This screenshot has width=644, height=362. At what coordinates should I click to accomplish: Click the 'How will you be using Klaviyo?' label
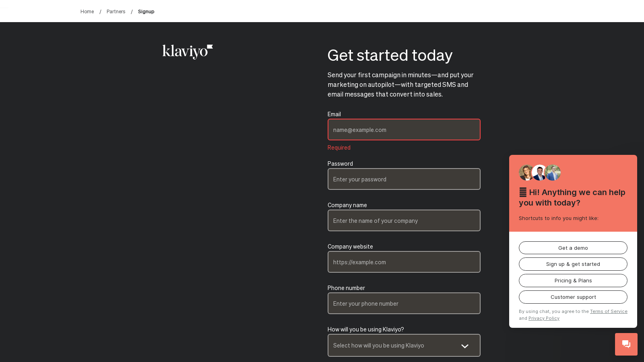point(366,329)
